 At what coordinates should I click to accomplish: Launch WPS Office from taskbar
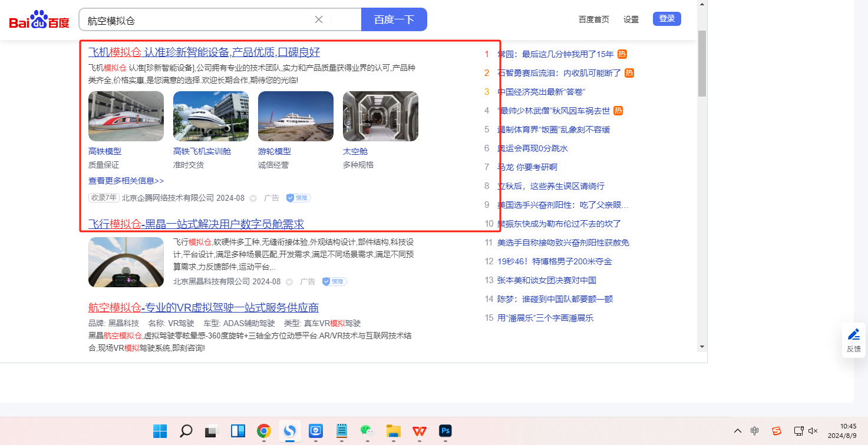click(420, 431)
